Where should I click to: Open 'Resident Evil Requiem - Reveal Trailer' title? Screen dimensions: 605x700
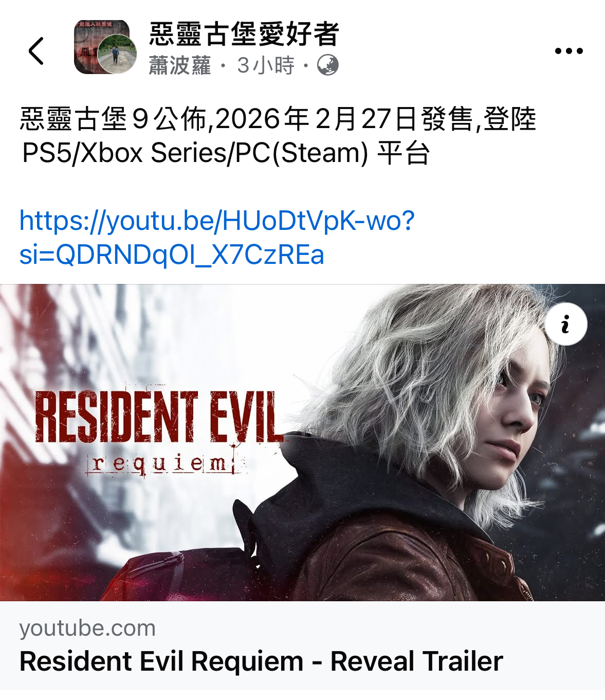[x=261, y=661]
